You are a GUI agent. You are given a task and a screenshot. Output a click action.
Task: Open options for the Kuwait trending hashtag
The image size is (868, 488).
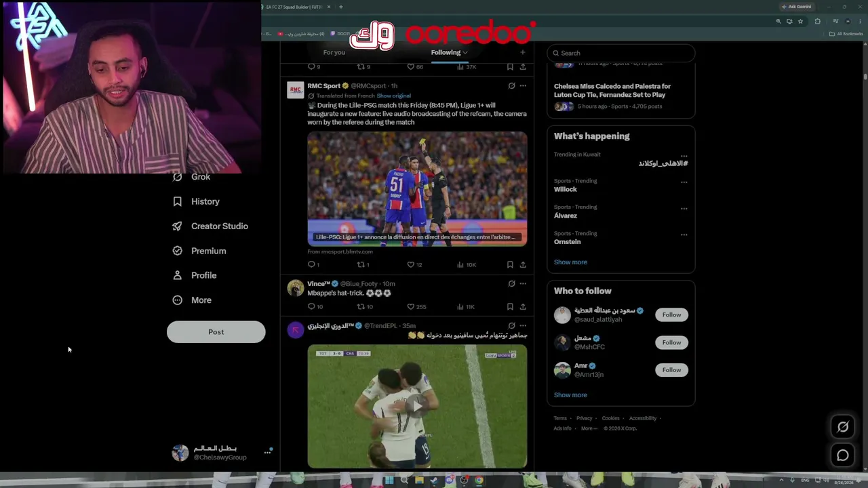(x=684, y=156)
